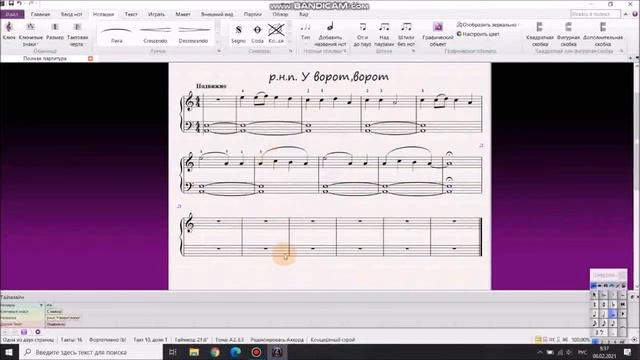Select the Decrescendo hairpin line
640x360 pixels.
pyautogui.click(x=193, y=33)
